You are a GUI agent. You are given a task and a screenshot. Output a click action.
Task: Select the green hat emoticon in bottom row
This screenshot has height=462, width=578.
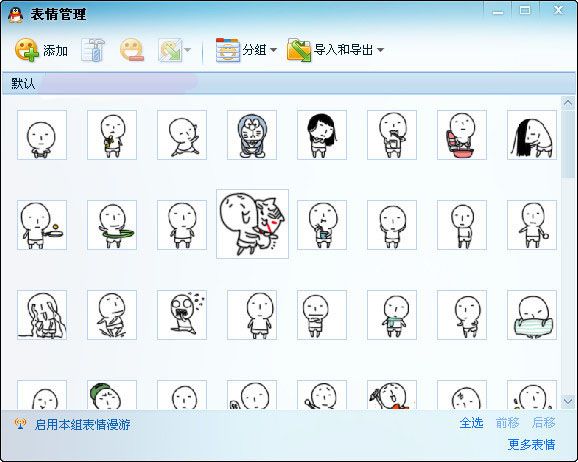click(x=112, y=395)
